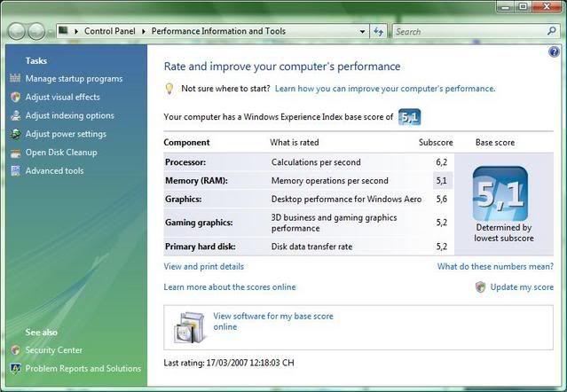This screenshot has width=567, height=392.
Task: Click Learn more about the scores online
Action: click(x=230, y=286)
